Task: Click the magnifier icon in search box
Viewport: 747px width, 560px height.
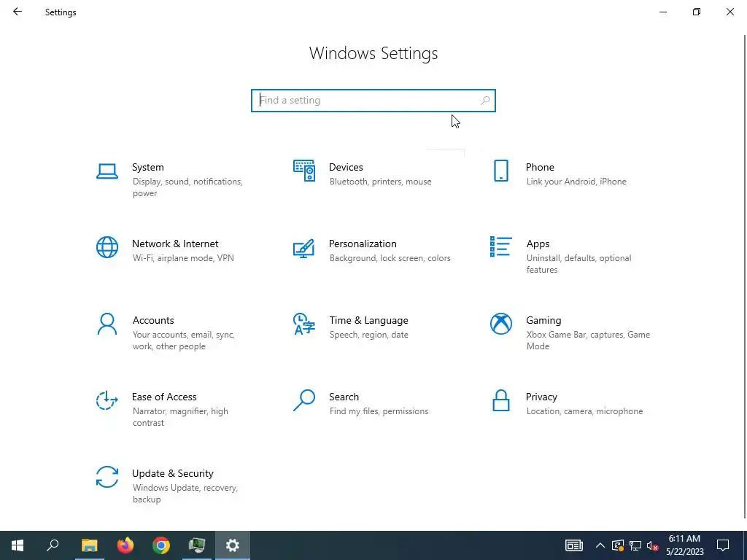Action: coord(485,101)
